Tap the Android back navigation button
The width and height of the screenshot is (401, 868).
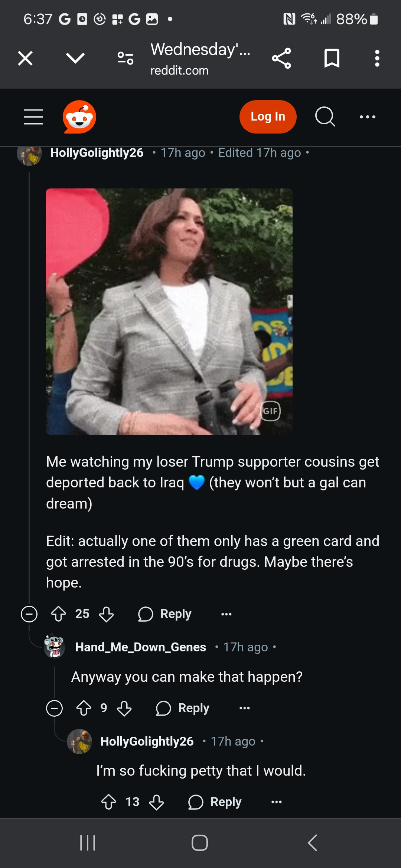tap(313, 843)
